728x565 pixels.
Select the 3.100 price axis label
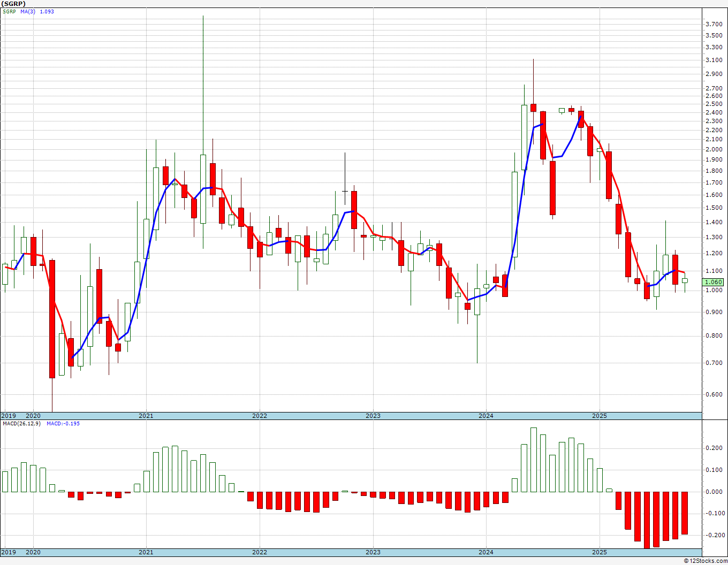click(714, 60)
